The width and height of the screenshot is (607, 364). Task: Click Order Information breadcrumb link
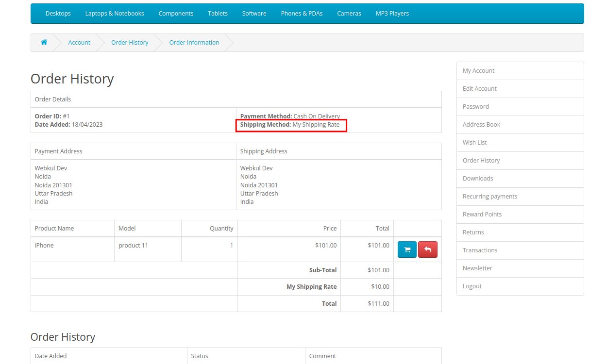coord(194,43)
